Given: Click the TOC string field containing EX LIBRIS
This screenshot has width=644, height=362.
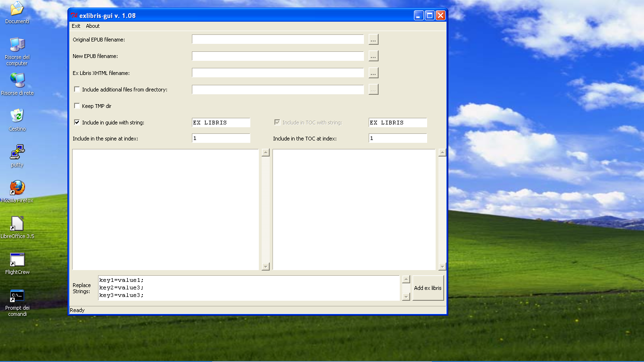Looking at the screenshot, I should click(x=398, y=123).
